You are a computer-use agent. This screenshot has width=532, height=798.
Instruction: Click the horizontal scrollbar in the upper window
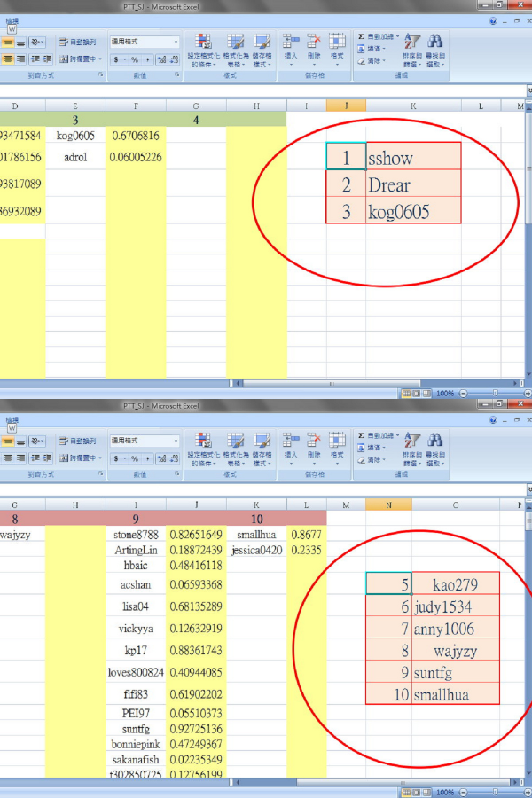[x=332, y=383]
